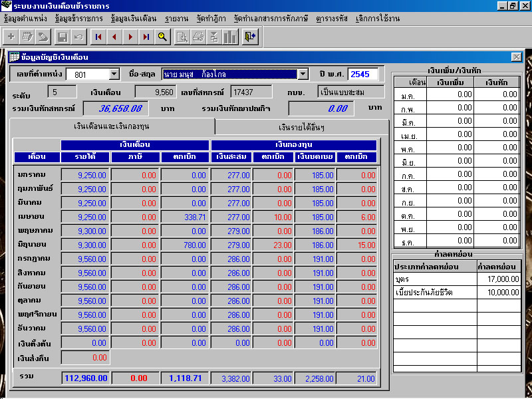This screenshot has width=532, height=399.
Task: Open the ข้อมูลเงินเดือน menu
Action: coord(134,19)
